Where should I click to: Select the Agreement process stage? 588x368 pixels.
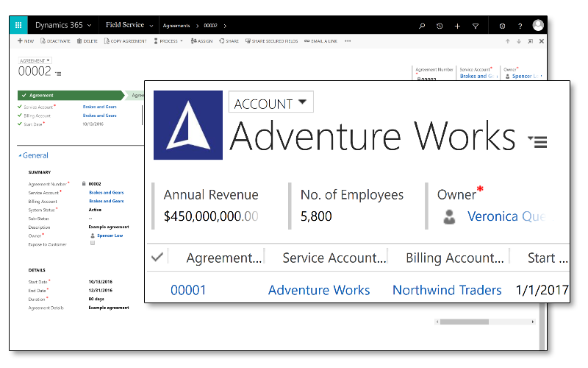pyautogui.click(x=70, y=96)
